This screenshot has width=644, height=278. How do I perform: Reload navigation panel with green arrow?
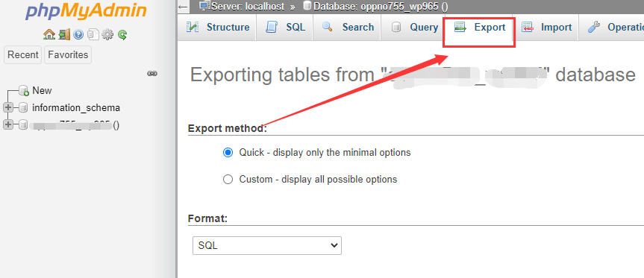click(x=122, y=34)
